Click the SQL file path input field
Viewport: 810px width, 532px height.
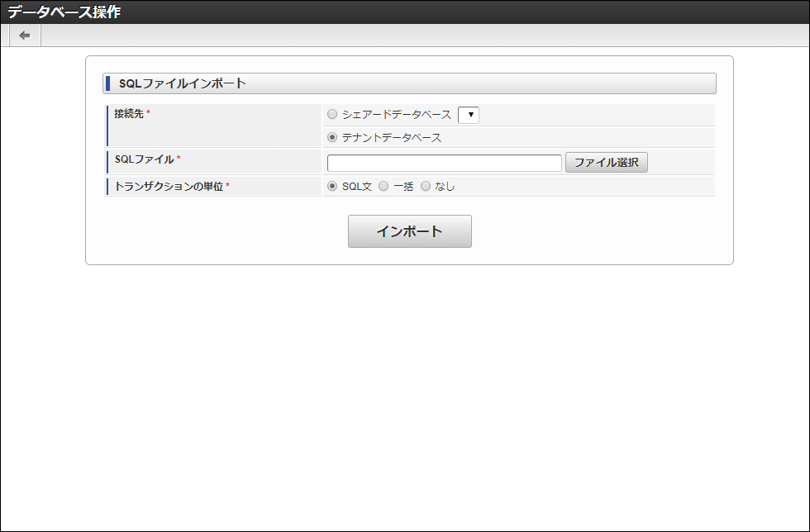point(444,162)
